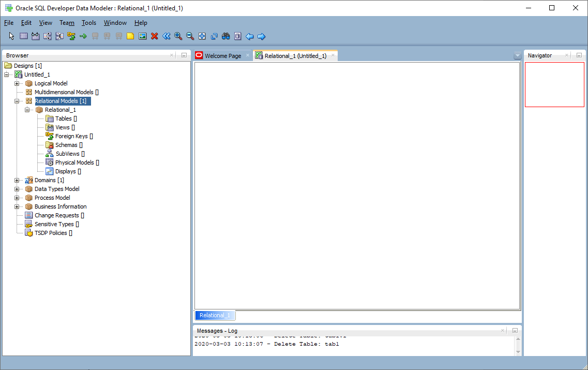This screenshot has height=370, width=588.
Task: Click the Merge Tables toolbar icon
Action: (59, 36)
